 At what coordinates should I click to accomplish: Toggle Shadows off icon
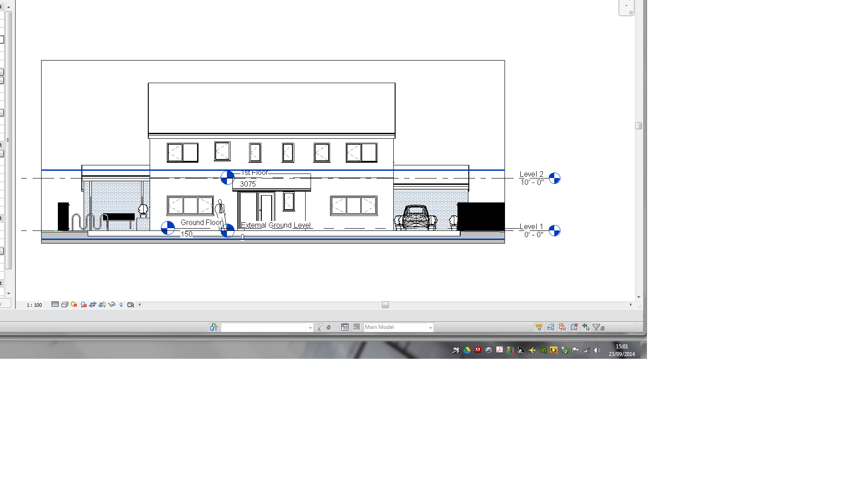tap(84, 305)
